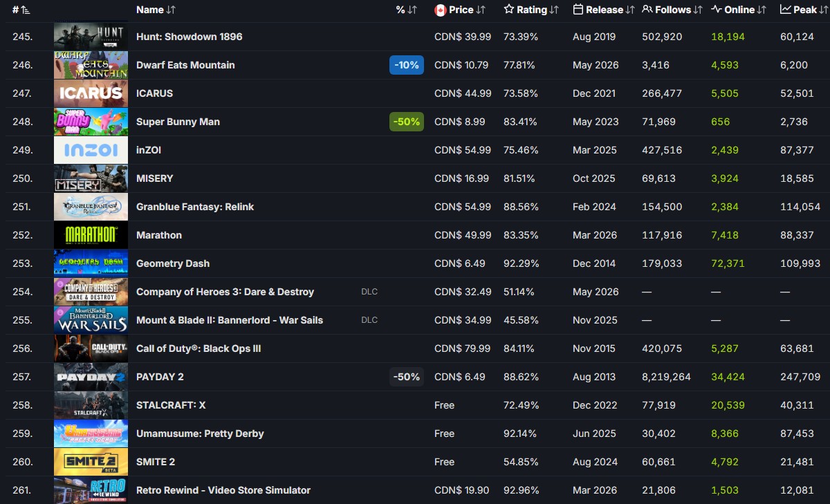The image size is (830, 504).
Task: Click MISERY peak value 18,585
Action: click(797, 178)
